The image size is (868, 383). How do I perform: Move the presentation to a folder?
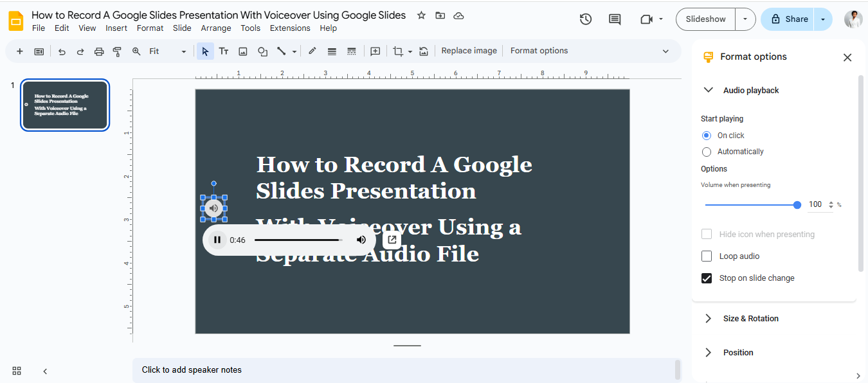440,15
